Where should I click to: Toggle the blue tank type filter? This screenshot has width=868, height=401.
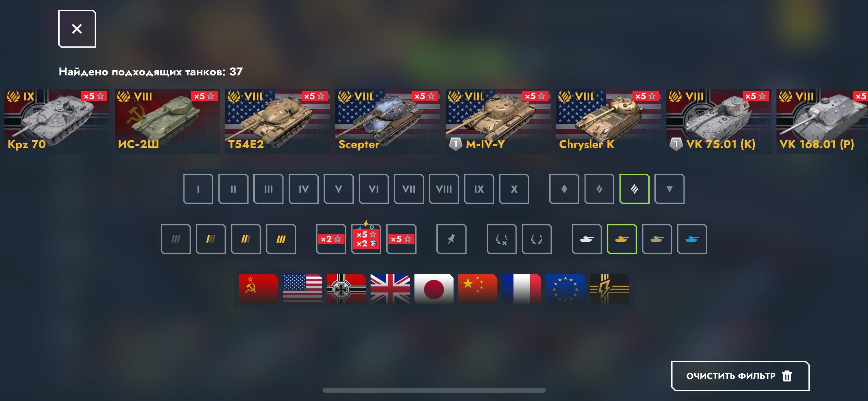coord(692,239)
